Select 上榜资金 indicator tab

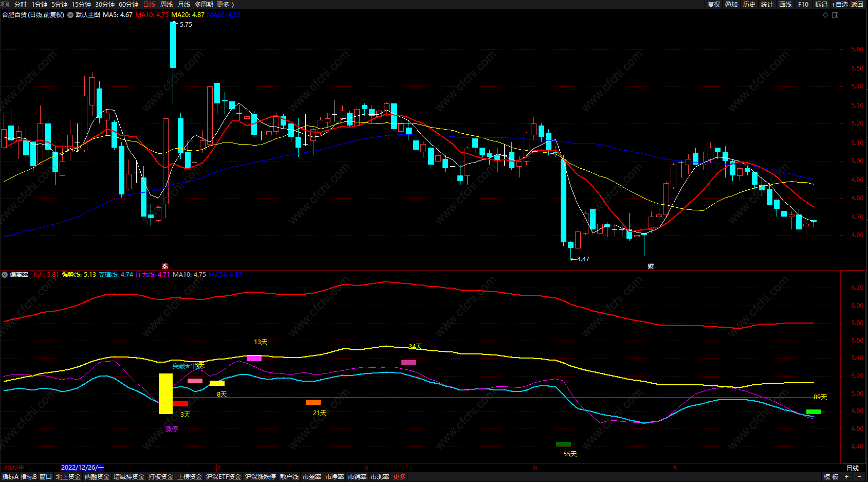pyautogui.click(x=190, y=477)
